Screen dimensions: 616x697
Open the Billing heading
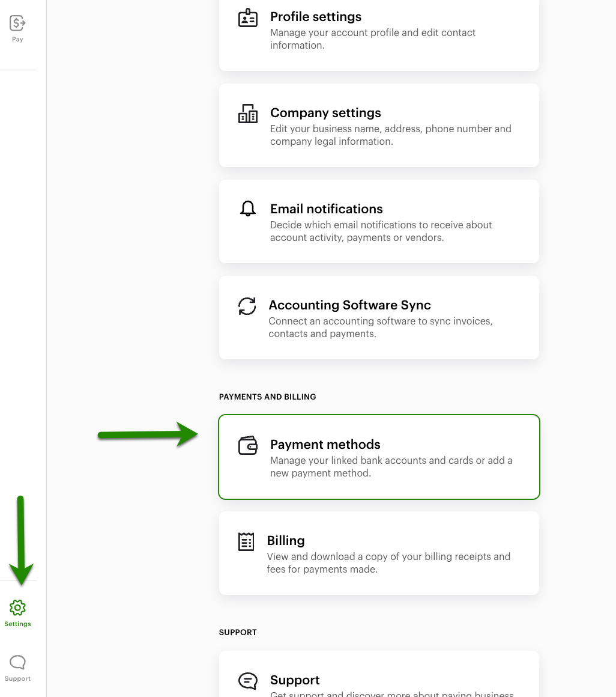click(x=286, y=541)
